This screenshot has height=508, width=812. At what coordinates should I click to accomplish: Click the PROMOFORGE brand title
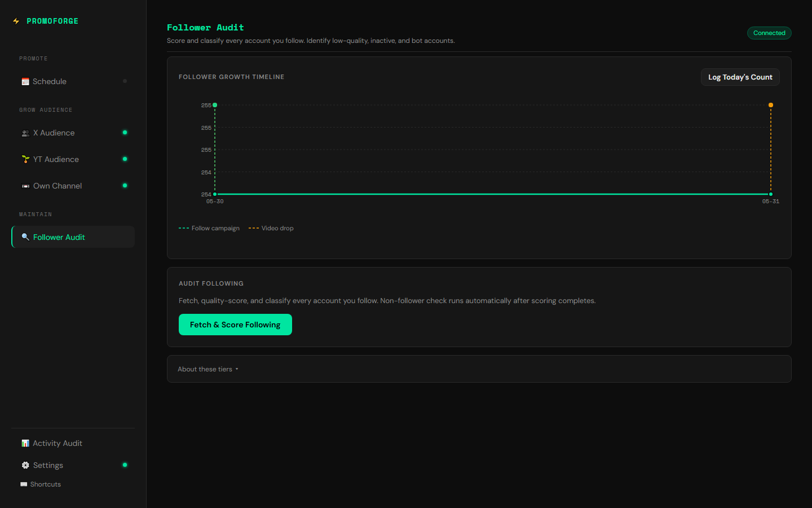click(52, 21)
